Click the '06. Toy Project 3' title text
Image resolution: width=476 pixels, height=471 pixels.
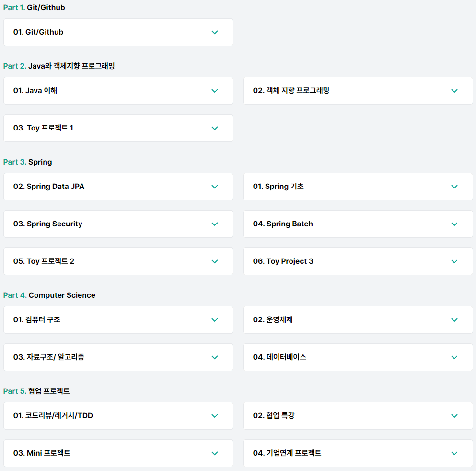(x=283, y=261)
